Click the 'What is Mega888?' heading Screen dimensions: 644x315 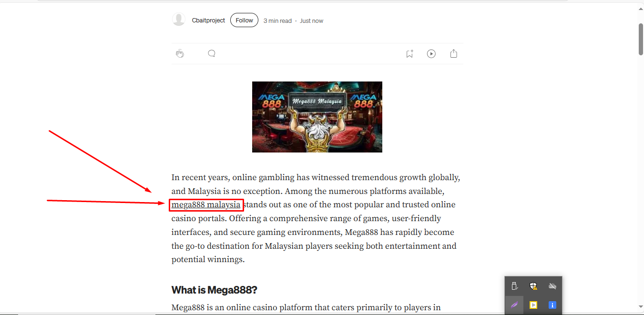click(215, 290)
